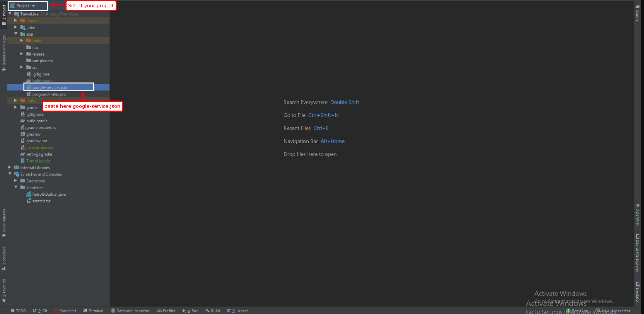
Task: Open the Resource Manager side panel
Action: (x=4, y=52)
